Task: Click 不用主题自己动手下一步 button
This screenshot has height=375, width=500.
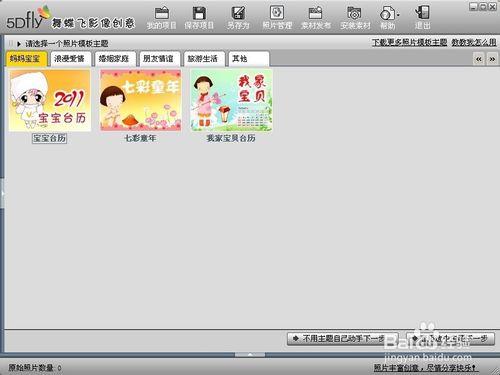Action: pos(343,339)
